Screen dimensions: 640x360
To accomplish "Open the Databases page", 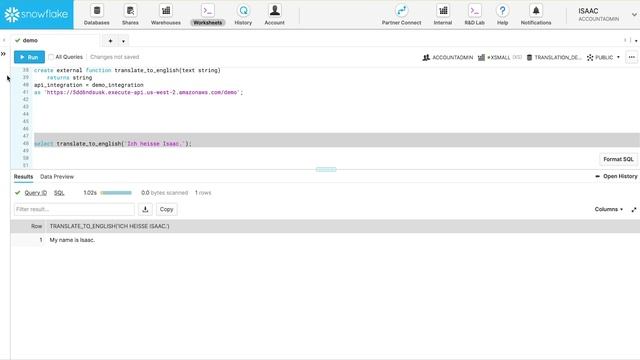I will coord(97,15).
